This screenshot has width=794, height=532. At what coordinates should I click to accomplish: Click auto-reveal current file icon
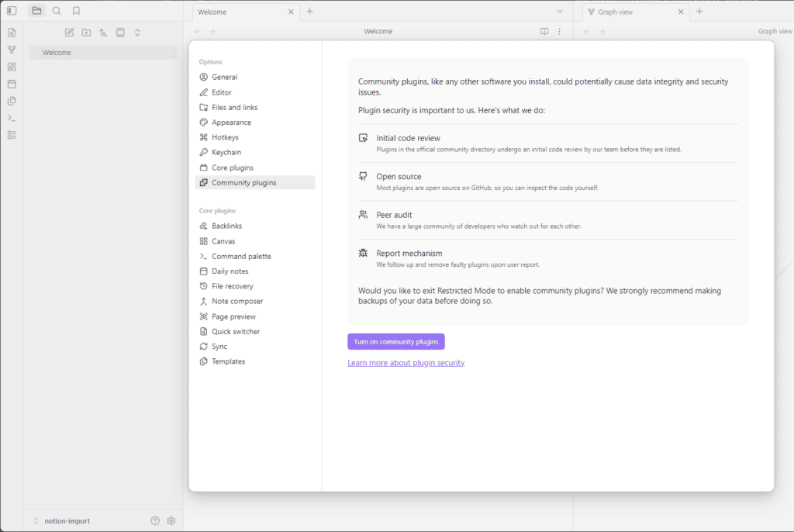point(120,33)
